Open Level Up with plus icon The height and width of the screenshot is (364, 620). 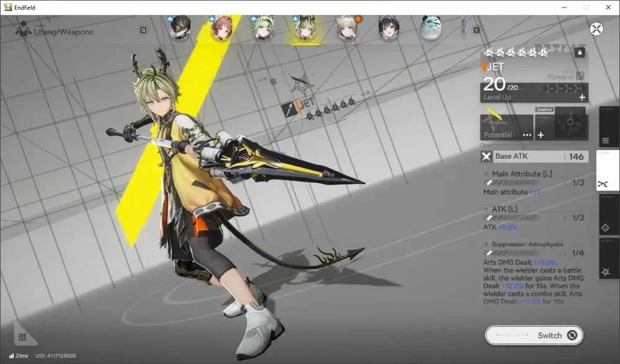click(x=582, y=97)
